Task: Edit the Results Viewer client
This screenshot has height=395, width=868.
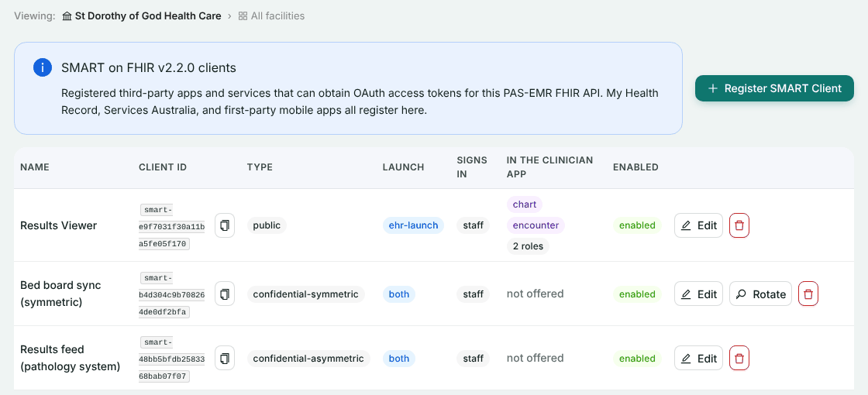Action: click(698, 225)
